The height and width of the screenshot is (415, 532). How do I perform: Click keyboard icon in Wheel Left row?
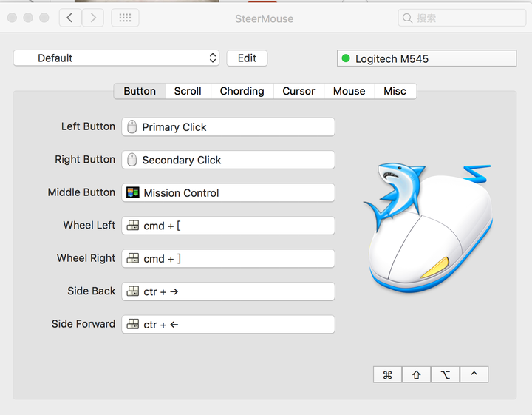[x=133, y=225]
